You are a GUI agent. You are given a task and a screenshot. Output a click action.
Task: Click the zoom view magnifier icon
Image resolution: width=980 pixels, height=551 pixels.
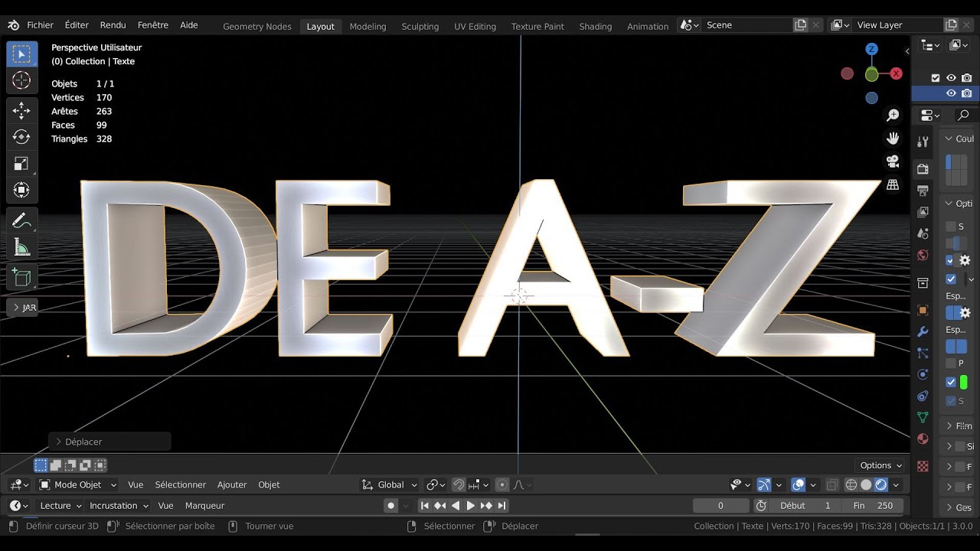(893, 115)
